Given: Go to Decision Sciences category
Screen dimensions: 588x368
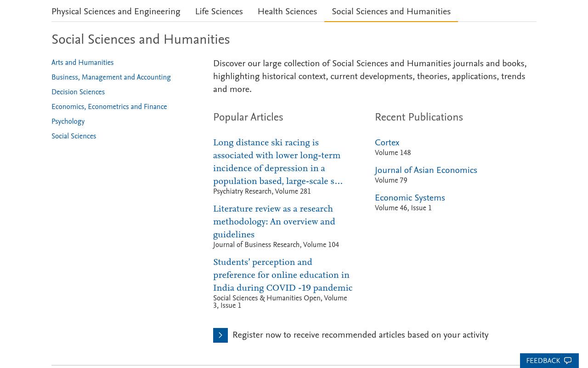Looking at the screenshot, I should pos(78,92).
